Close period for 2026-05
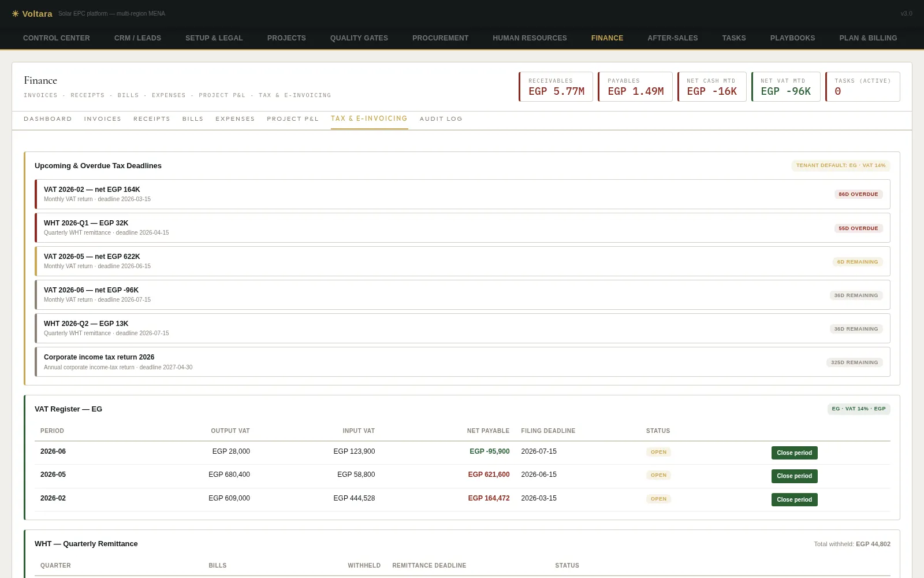 point(794,476)
